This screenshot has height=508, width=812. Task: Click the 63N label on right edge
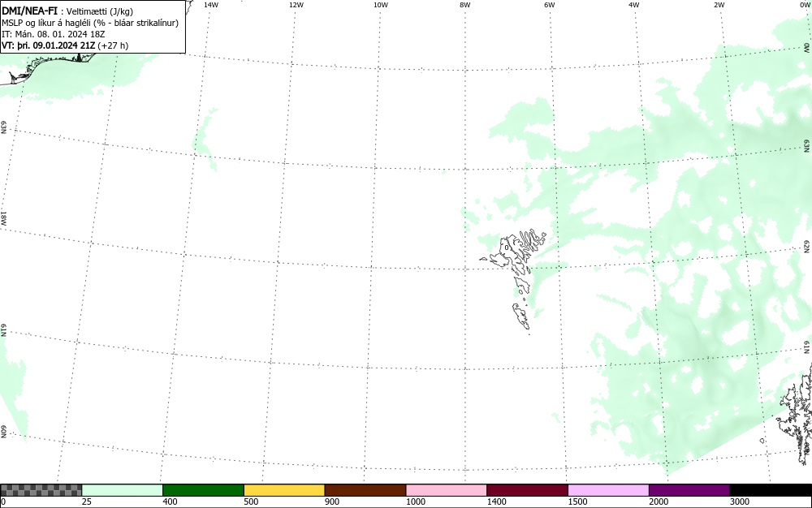(807, 144)
